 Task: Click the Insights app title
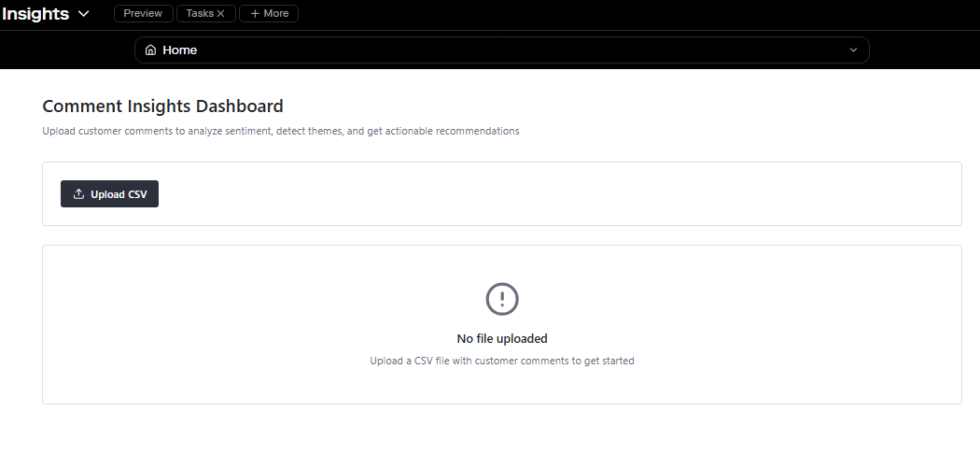tap(35, 14)
